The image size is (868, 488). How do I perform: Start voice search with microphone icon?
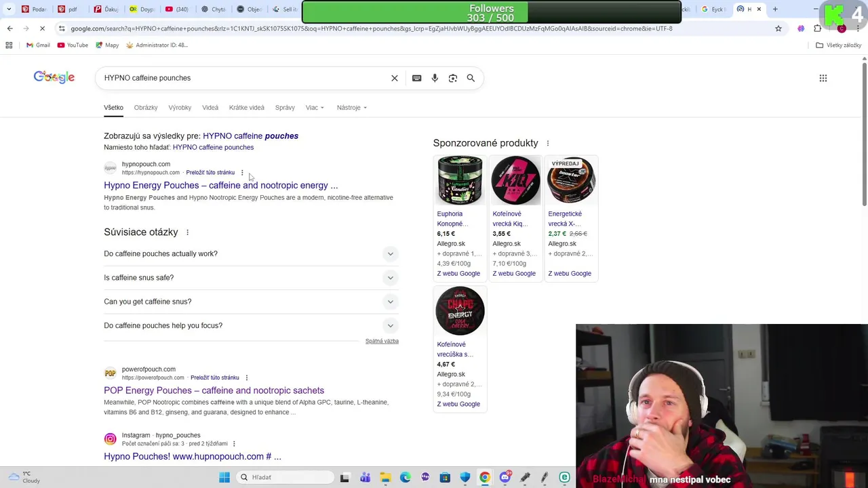[x=435, y=78]
